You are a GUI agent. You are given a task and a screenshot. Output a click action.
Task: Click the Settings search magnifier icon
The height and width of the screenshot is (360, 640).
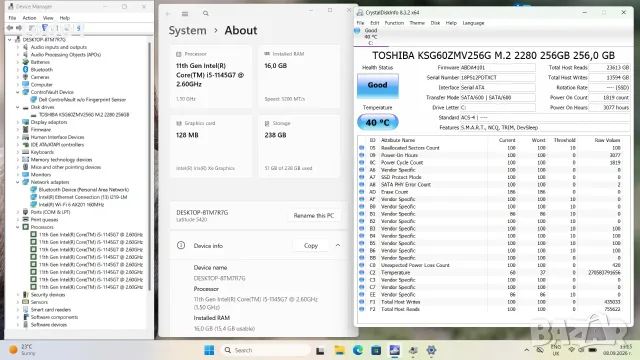click(x=206, y=14)
